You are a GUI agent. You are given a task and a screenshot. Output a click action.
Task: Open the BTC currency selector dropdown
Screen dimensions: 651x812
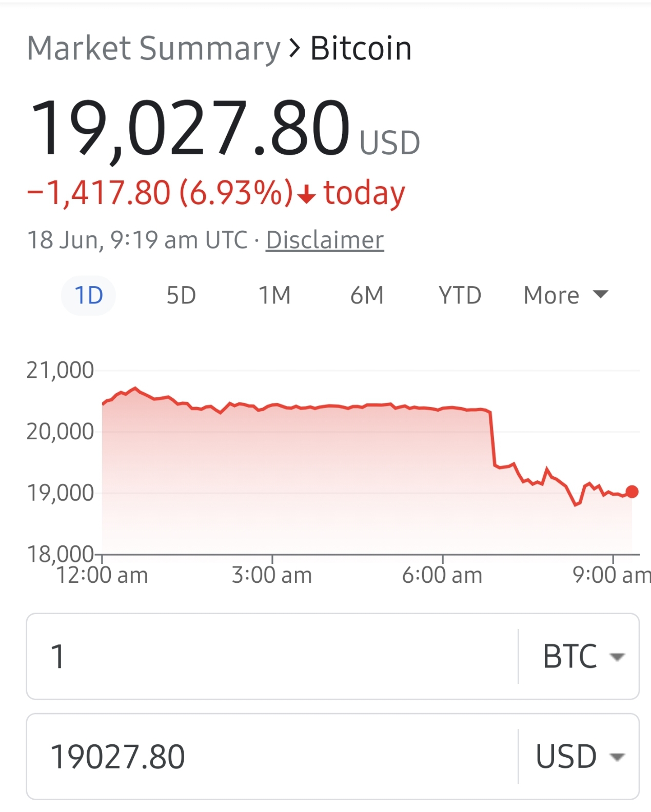click(582, 656)
